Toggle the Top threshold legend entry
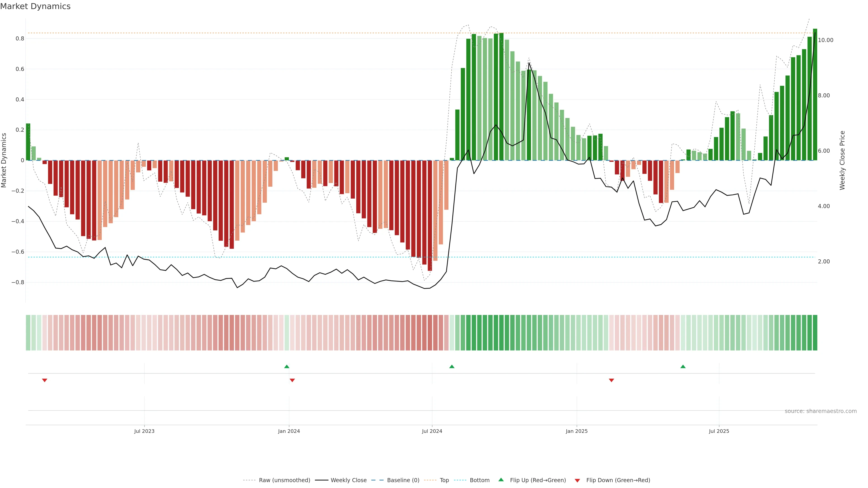Screen dimensions: 868x488 444,480
